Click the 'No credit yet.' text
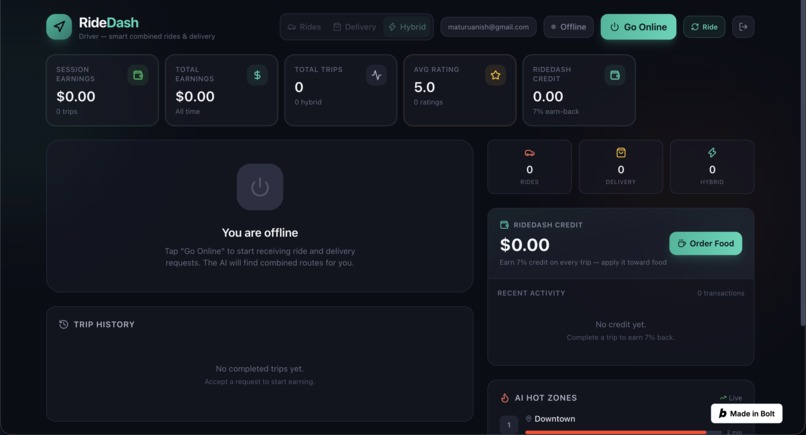Screen dimensions: 806x435 tap(620, 324)
